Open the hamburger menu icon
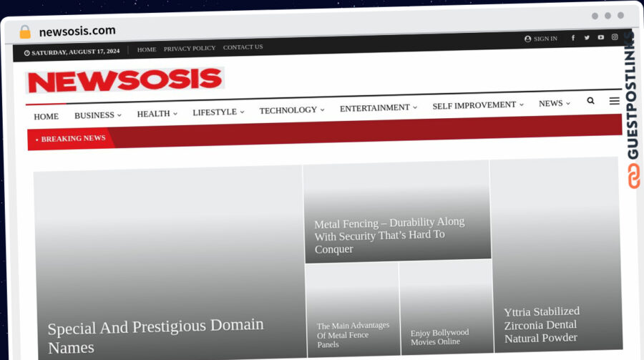This screenshot has width=644, height=360. 615,101
